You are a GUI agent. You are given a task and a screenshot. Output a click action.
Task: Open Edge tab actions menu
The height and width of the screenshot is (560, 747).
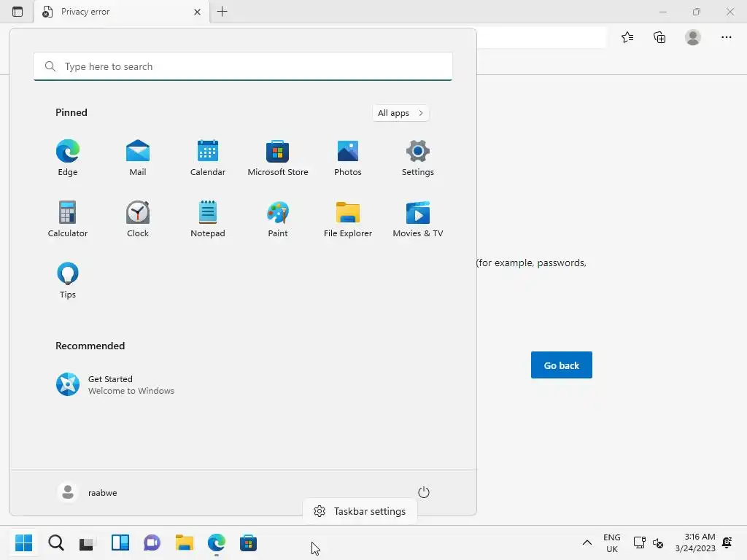point(18,12)
